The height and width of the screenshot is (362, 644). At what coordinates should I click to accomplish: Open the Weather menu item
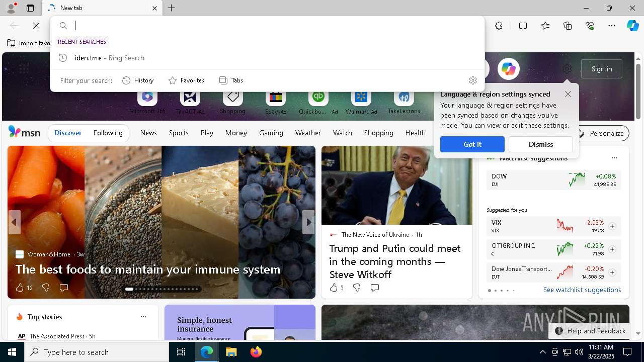[x=308, y=133]
